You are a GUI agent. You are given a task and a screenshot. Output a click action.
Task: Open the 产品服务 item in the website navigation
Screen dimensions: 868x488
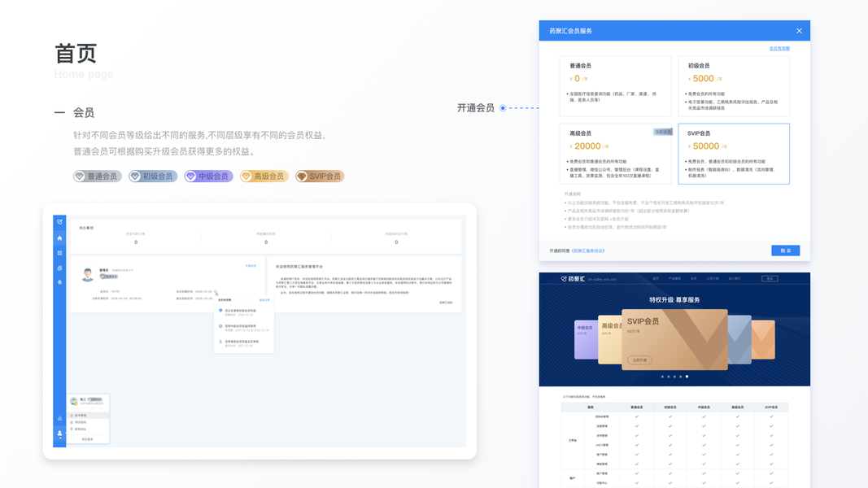click(x=674, y=278)
